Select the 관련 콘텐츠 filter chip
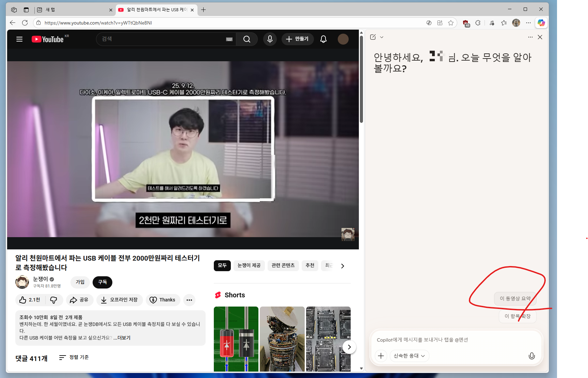 pyautogui.click(x=283, y=265)
